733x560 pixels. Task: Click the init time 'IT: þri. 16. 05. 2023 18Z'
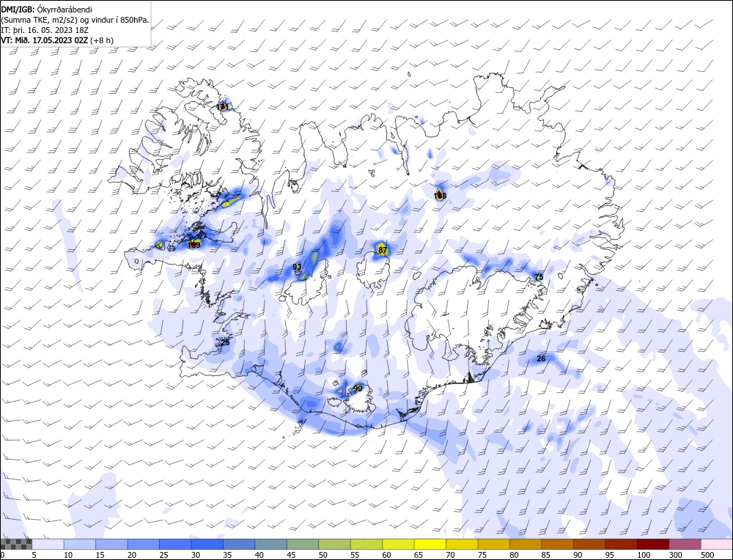(45, 30)
